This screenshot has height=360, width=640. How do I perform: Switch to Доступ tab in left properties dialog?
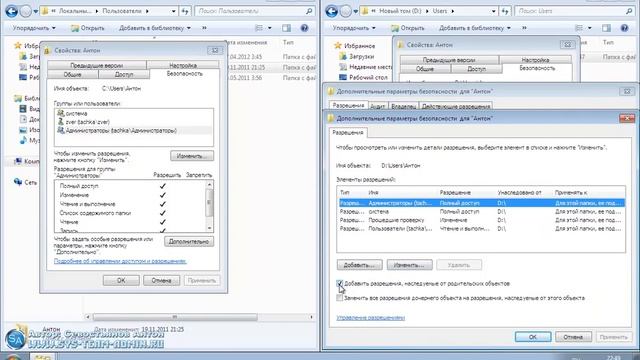124,75
